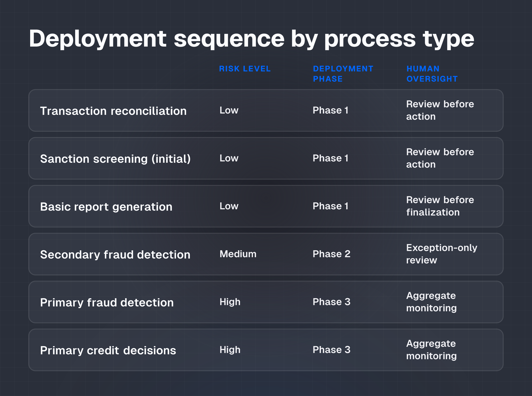Click 'Review before action' in Sanction screening row
The width and height of the screenshot is (532, 396).
440,159
